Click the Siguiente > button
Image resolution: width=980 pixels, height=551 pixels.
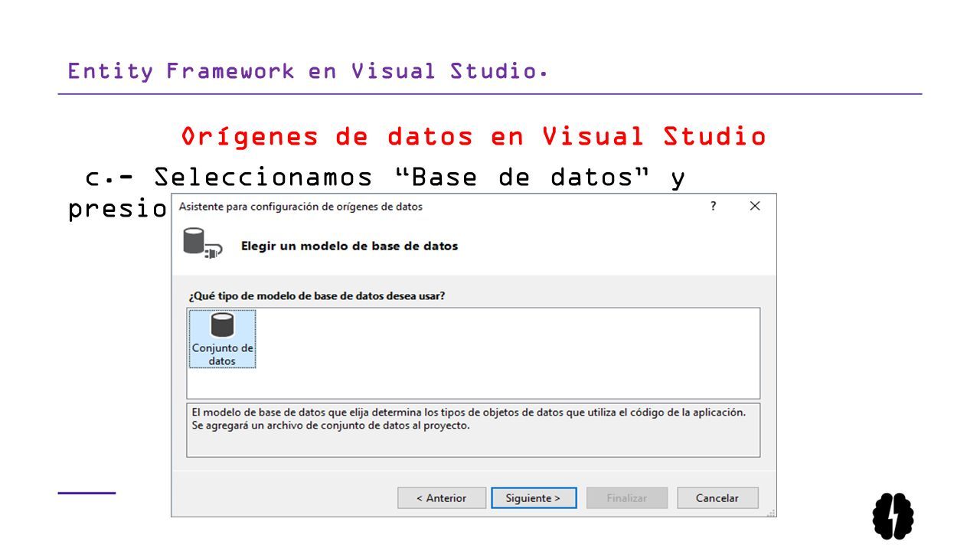tap(533, 497)
